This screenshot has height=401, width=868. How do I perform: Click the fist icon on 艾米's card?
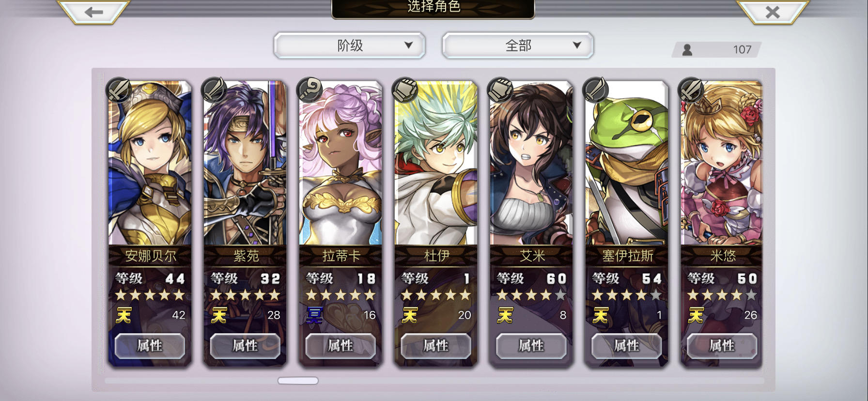(500, 90)
